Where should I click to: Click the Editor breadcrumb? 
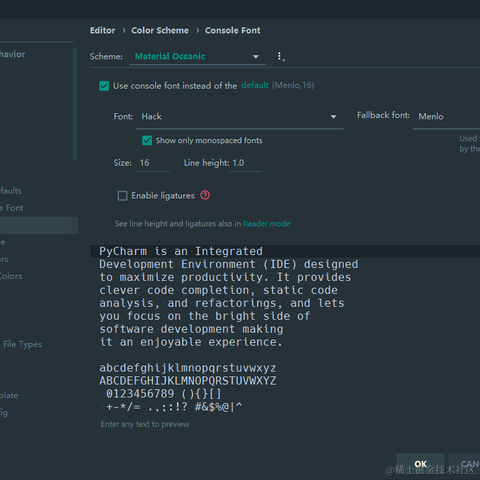coord(102,30)
